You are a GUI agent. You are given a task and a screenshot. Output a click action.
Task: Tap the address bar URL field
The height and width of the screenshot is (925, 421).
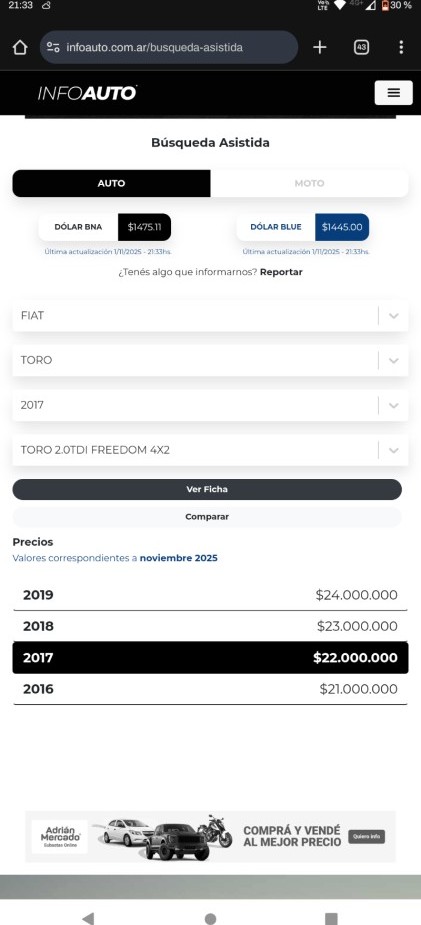tap(169, 47)
